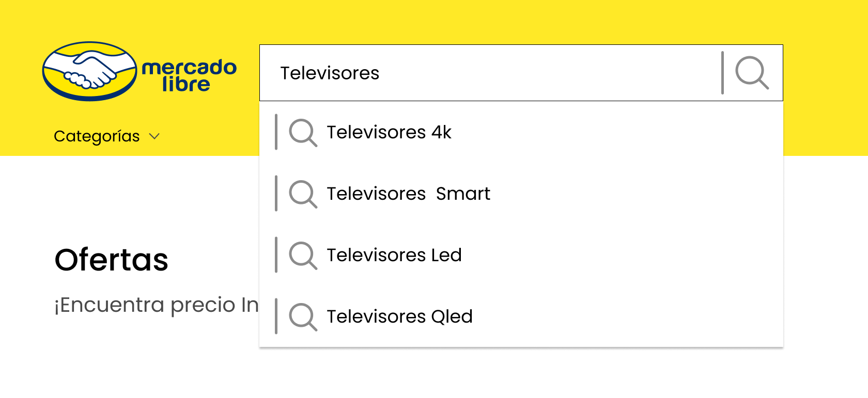Open the Ofertas heading

[112, 260]
